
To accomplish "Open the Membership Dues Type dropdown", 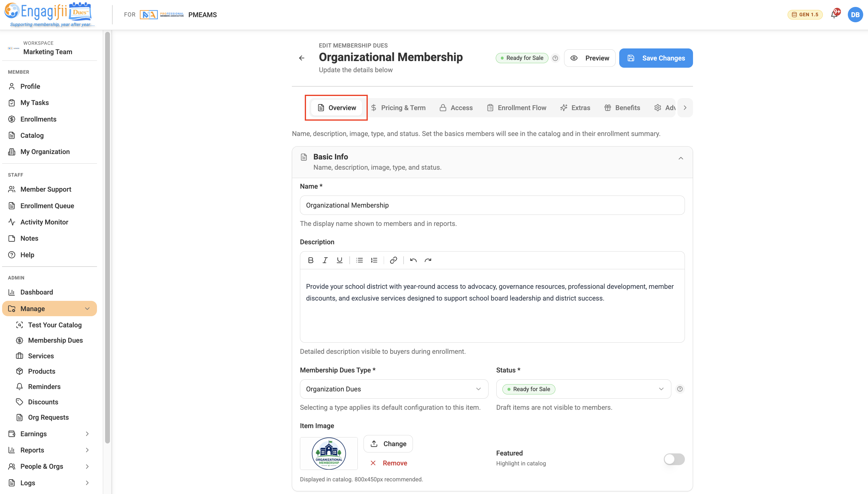I will (394, 389).
